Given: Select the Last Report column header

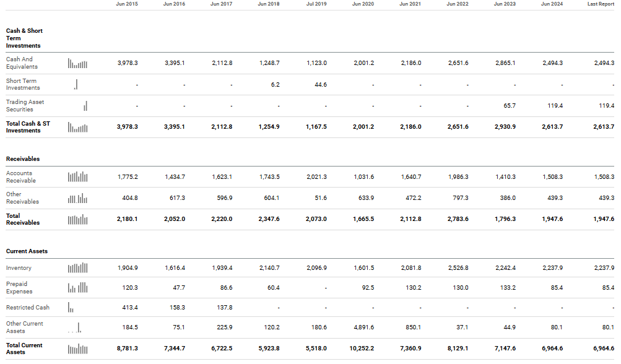Looking at the screenshot, I should click(x=601, y=4).
